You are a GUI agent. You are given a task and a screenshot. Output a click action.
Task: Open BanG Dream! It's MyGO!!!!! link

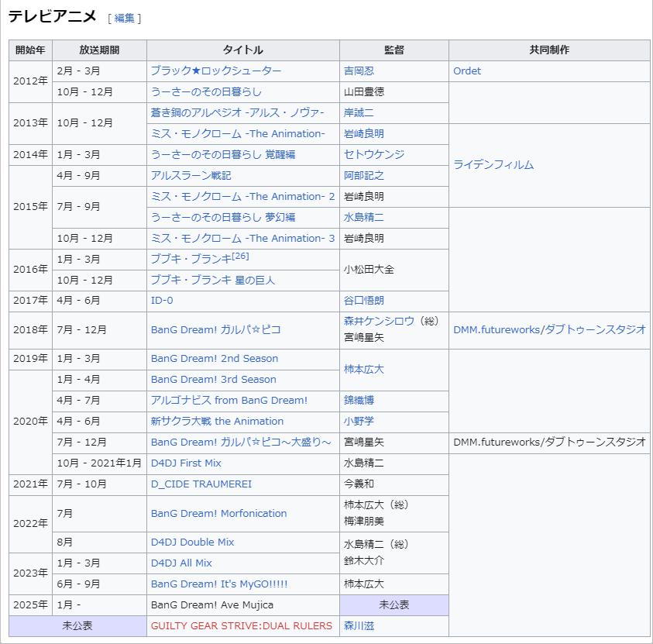click(219, 584)
